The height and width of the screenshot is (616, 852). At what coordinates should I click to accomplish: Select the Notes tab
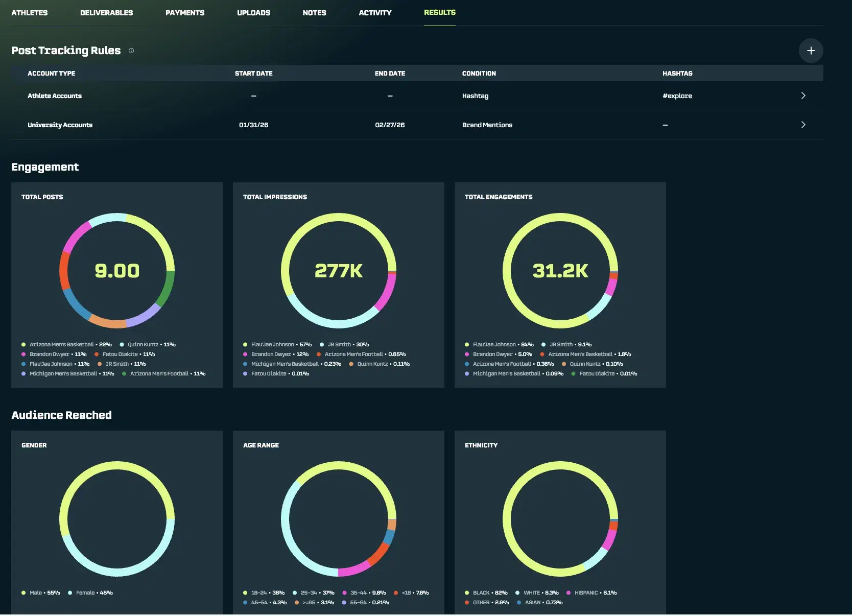(314, 13)
